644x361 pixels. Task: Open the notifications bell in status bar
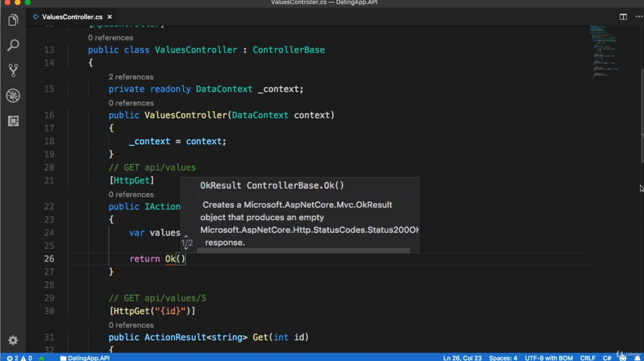pos(638,358)
